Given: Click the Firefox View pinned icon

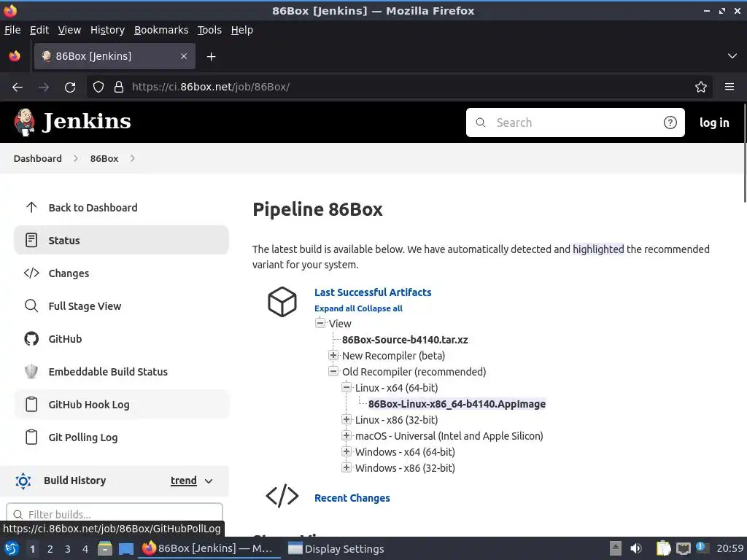Looking at the screenshot, I should pyautogui.click(x=15, y=56).
